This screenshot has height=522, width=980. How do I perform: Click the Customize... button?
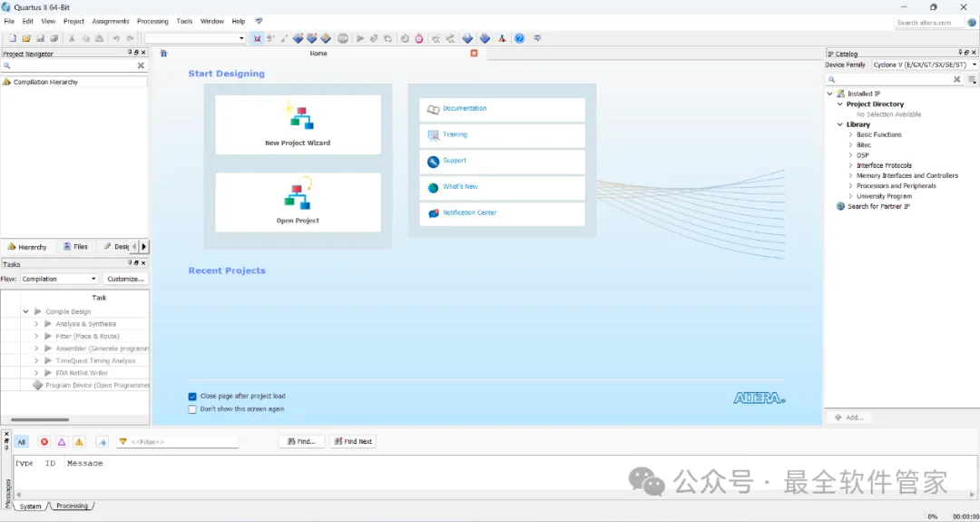125,279
